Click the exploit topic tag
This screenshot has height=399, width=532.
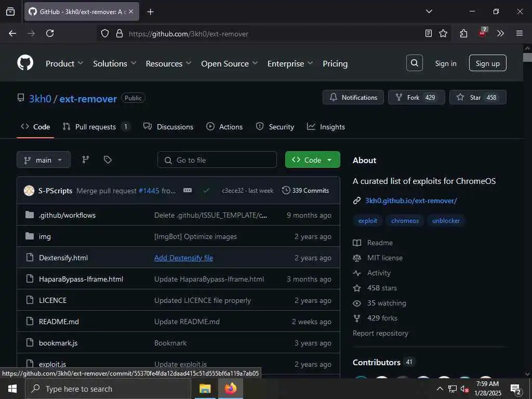point(368,221)
